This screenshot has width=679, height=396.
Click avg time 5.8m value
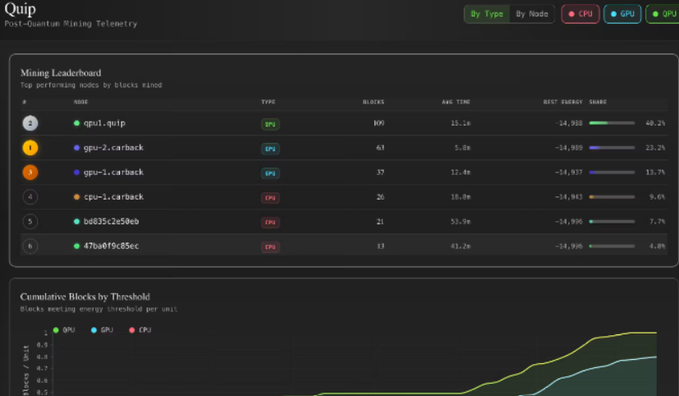coord(462,148)
